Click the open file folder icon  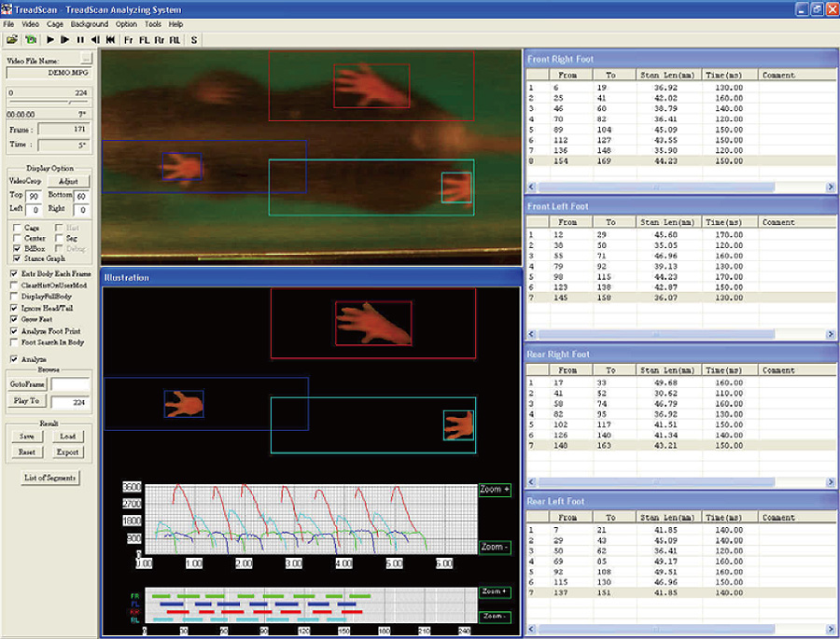click(11, 40)
